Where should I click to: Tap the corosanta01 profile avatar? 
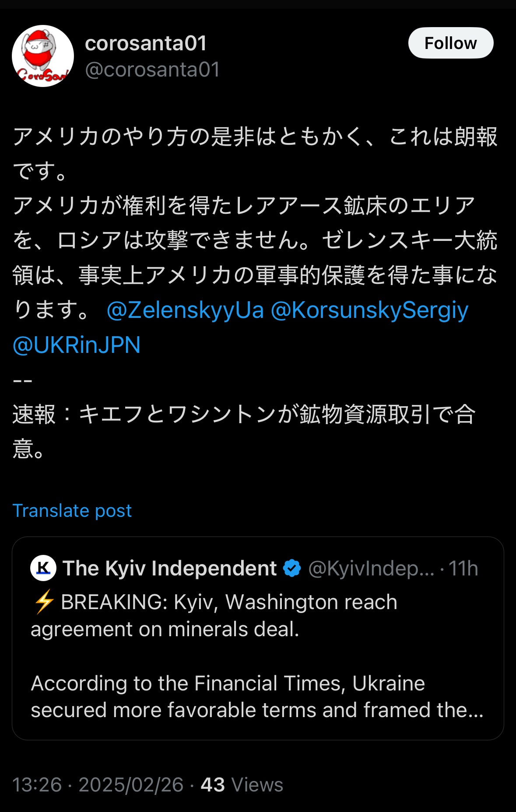click(x=43, y=56)
